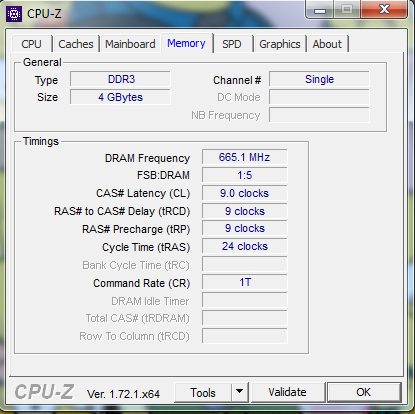Click the CAS# Latency (CL) label
Image resolution: width=415 pixels, height=414 pixels.
point(143,193)
